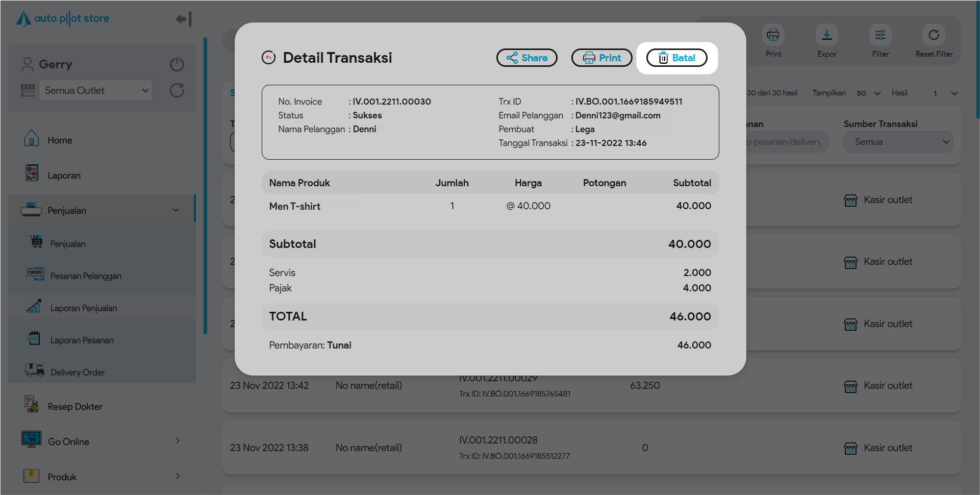The height and width of the screenshot is (495, 980).
Task: Click the Expor download icon
Action: tap(826, 35)
